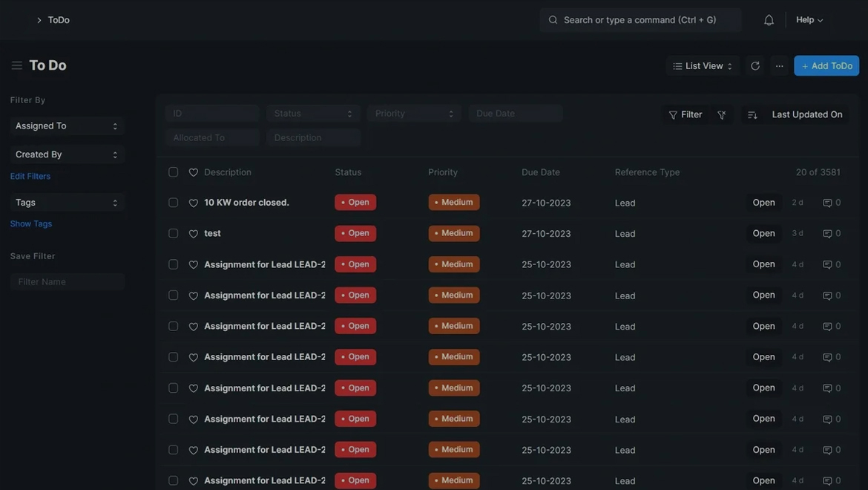Toggle the sidebar hamburger icon

pyautogui.click(x=16, y=65)
